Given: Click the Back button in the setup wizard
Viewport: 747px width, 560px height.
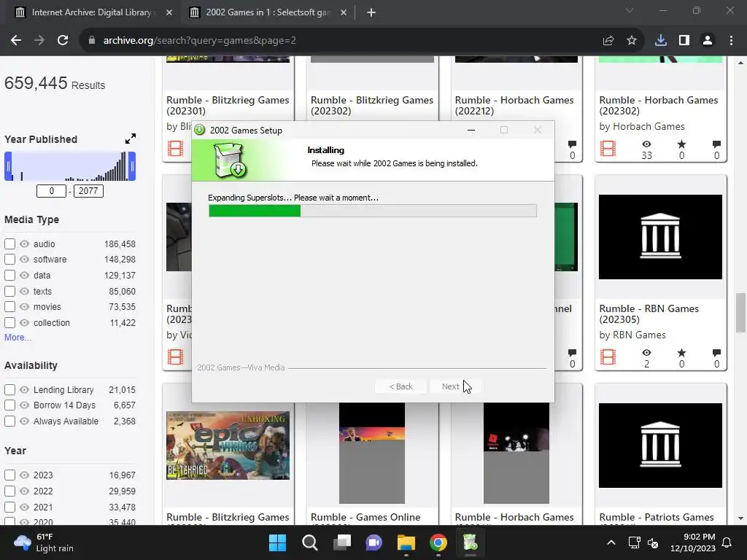Looking at the screenshot, I should tap(400, 386).
